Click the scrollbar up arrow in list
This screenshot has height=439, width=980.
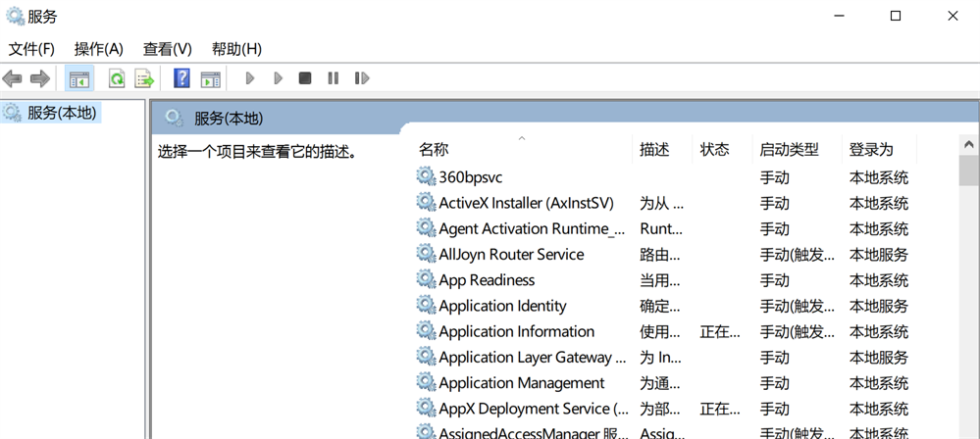click(x=968, y=145)
